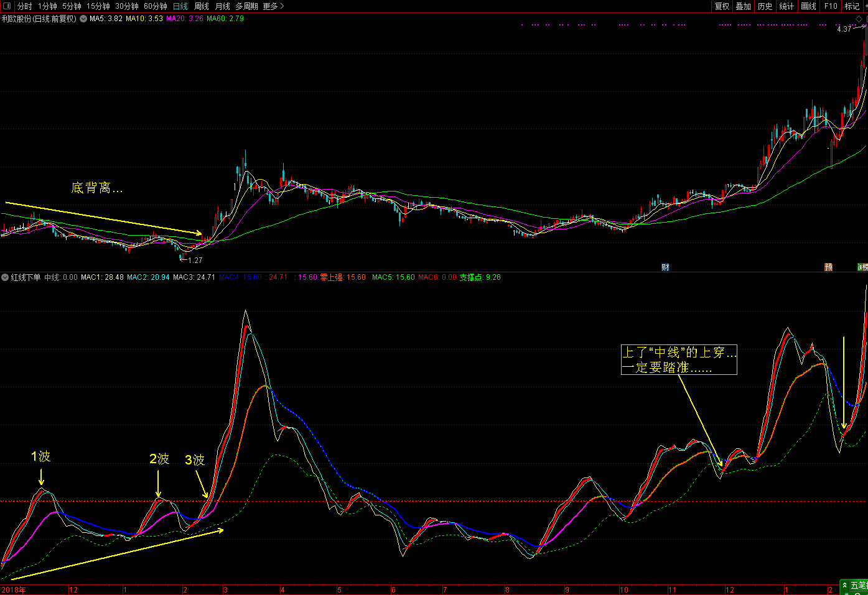Open F10 company information

(831, 6)
